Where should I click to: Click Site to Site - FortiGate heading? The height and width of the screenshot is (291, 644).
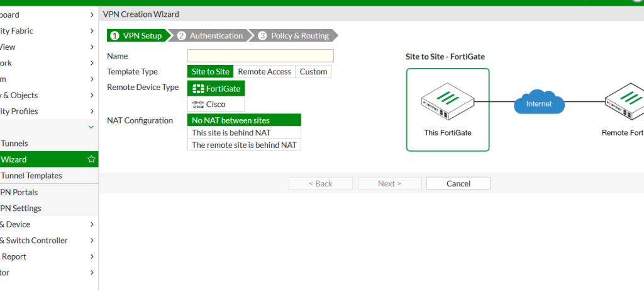point(445,57)
